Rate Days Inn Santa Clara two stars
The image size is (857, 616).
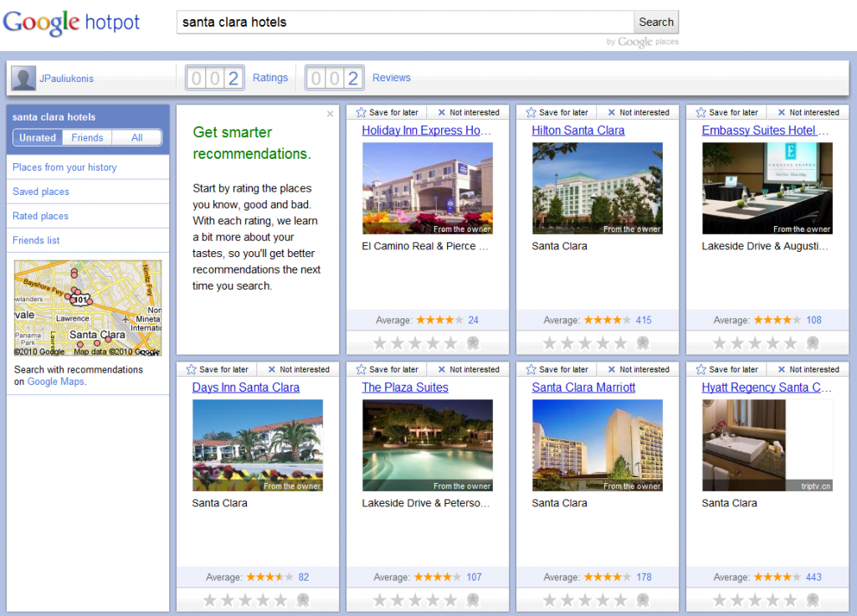point(228,601)
